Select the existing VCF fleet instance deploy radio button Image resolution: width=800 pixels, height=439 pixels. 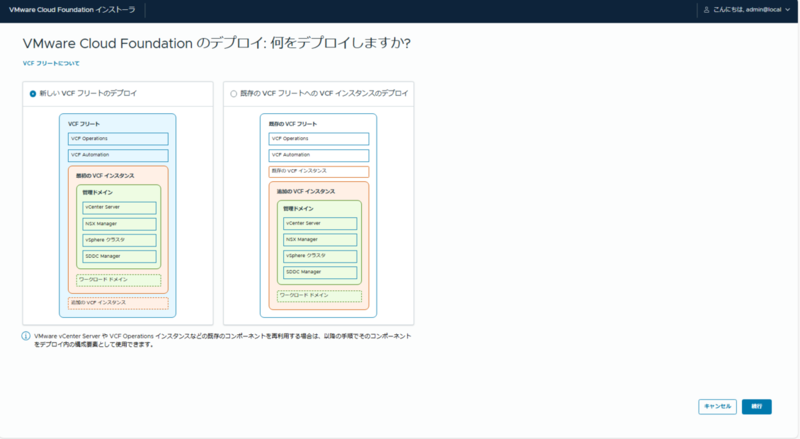234,94
